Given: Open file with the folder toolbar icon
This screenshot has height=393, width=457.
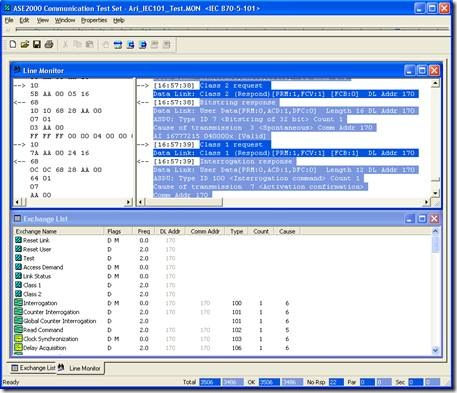Looking at the screenshot, I should [25, 44].
